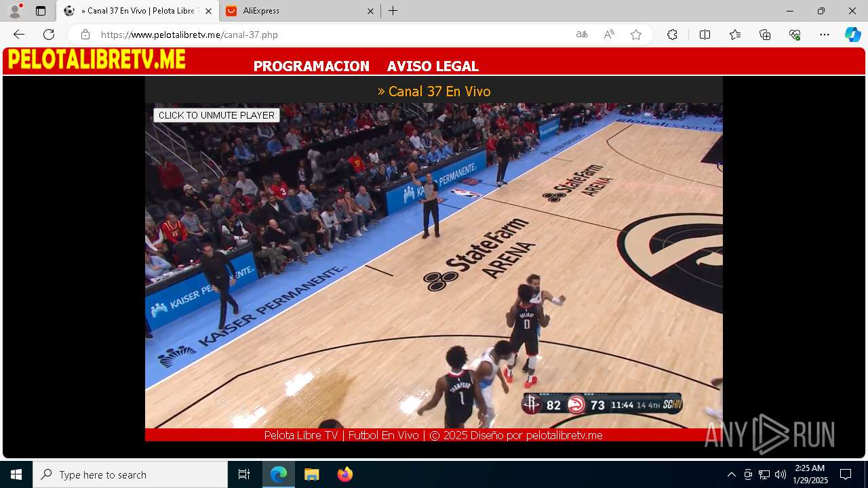The image size is (868, 488).
Task: Open split screen view icon
Action: click(705, 35)
